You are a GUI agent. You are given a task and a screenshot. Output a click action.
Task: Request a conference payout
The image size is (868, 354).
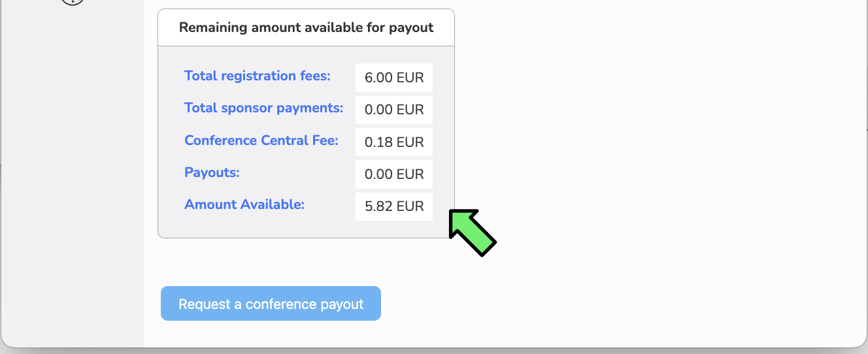pos(271,304)
